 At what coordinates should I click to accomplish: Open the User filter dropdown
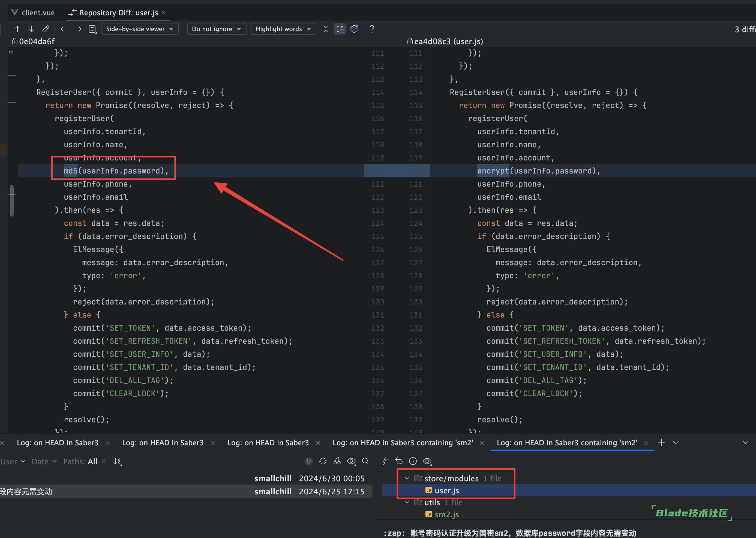(x=13, y=462)
